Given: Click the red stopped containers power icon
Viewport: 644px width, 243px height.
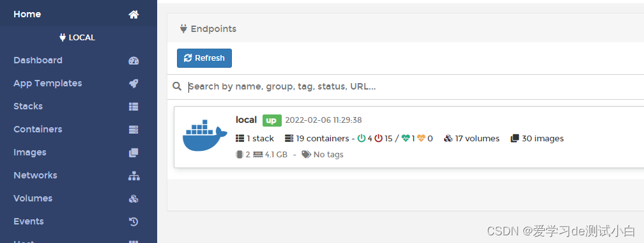Looking at the screenshot, I should 379,139.
